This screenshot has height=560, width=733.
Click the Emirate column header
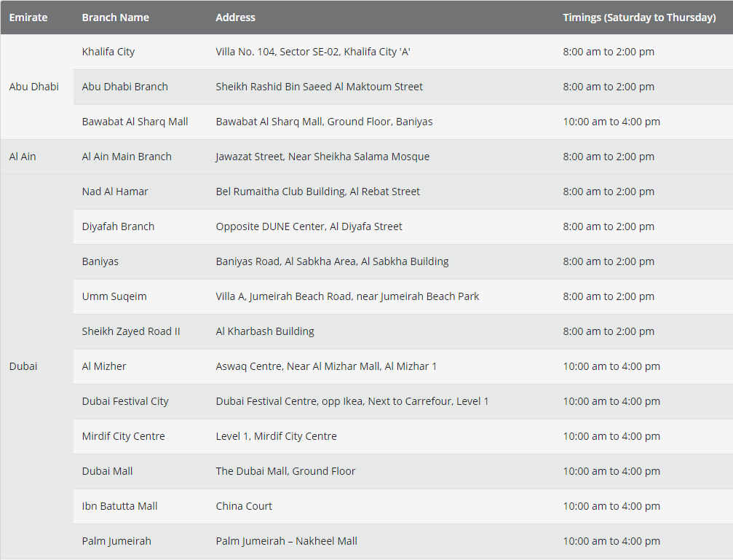(28, 17)
